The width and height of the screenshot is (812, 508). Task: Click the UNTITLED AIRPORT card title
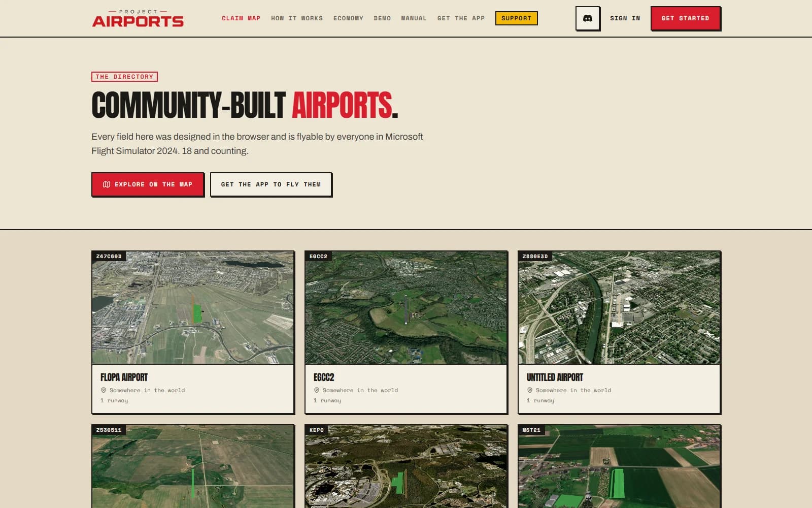click(555, 377)
